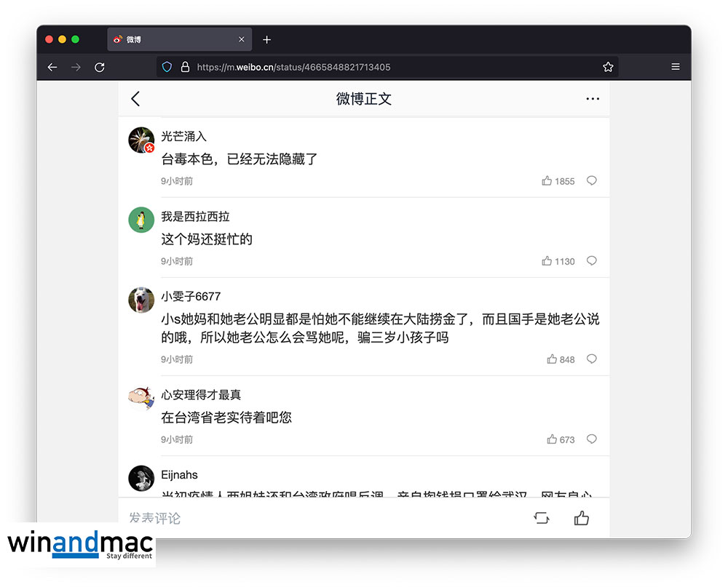Click thumbs-up on 心安理得才最真's comment

point(552,439)
